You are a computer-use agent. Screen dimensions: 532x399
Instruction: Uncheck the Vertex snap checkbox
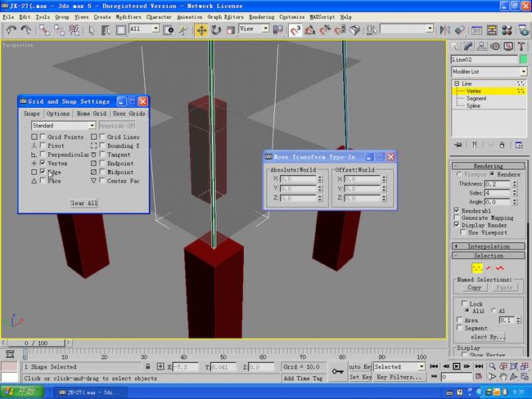click(43, 163)
